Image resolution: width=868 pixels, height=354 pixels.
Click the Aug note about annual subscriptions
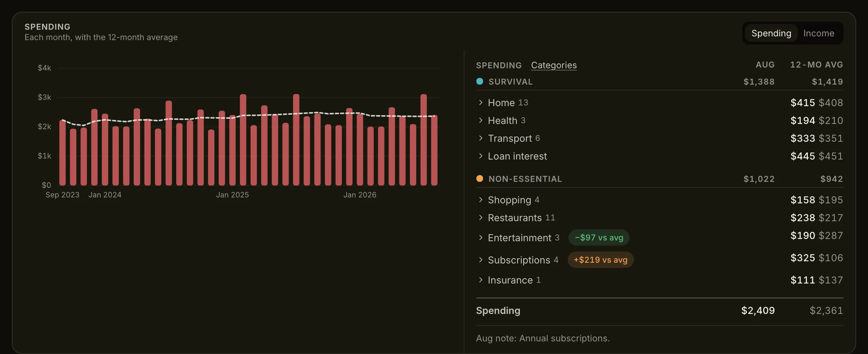pyautogui.click(x=543, y=338)
